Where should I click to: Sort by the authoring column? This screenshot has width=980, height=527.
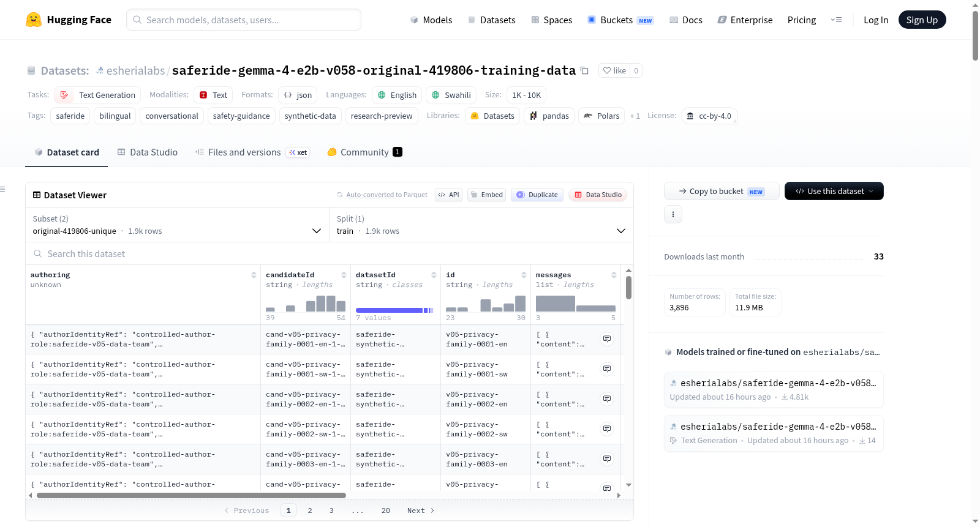pos(254,275)
